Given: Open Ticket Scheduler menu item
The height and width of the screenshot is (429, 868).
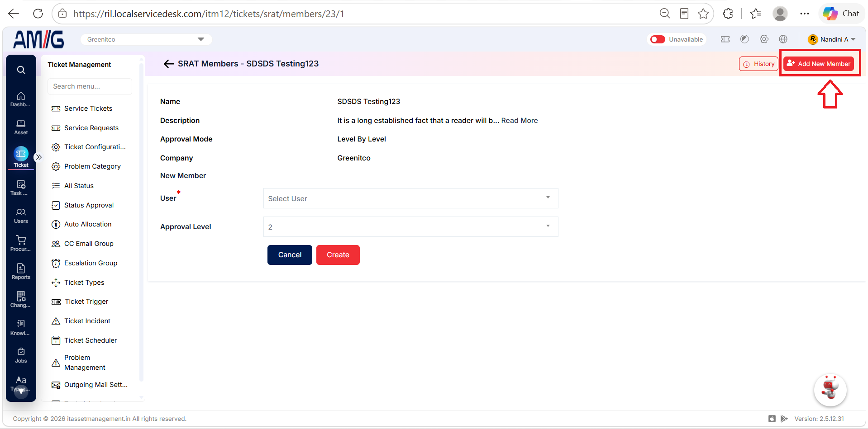Looking at the screenshot, I should (x=91, y=340).
